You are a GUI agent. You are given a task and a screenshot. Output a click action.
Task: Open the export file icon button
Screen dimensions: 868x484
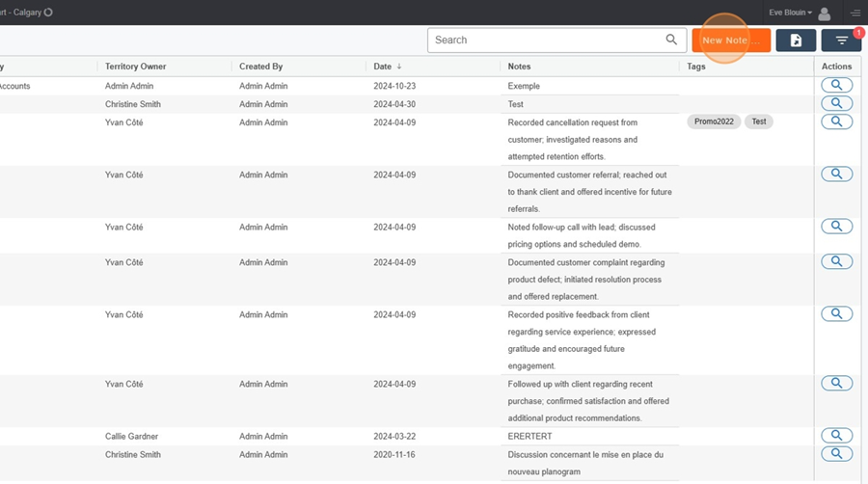(796, 40)
